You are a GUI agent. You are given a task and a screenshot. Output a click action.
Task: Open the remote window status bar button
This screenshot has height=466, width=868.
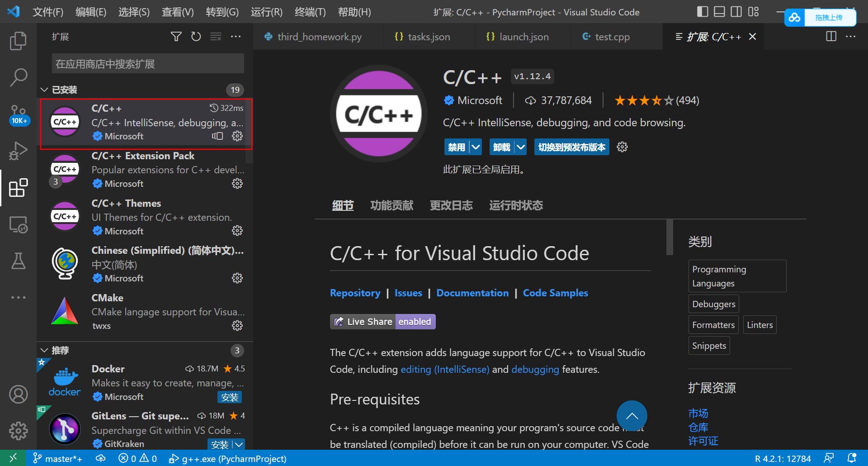(x=13, y=458)
